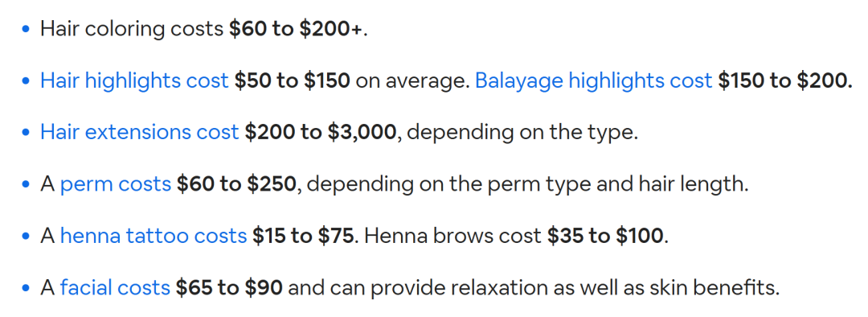Click the bullet on the perm costs line
Viewport: 868px width, 317px height.
pos(26,184)
